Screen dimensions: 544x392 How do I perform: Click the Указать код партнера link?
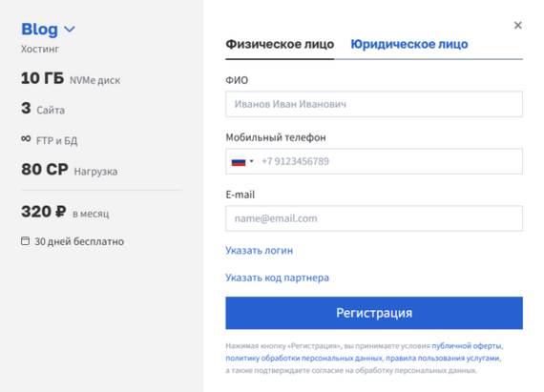[277, 278]
